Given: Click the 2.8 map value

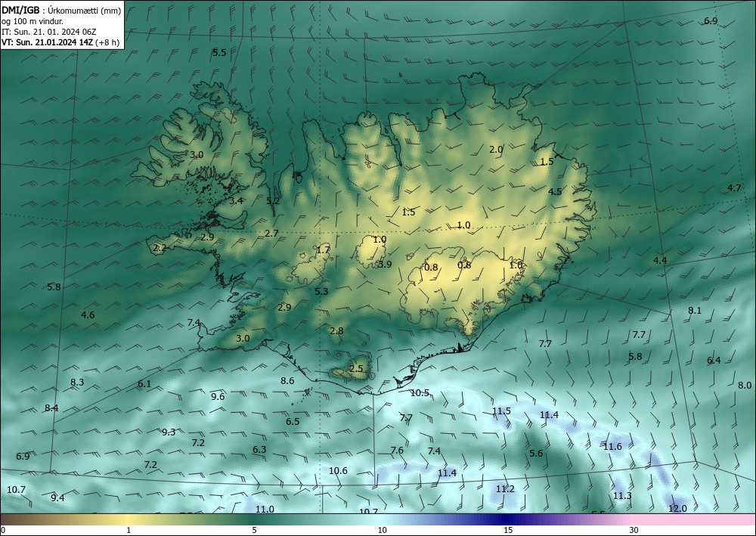Looking at the screenshot, I should (336, 330).
